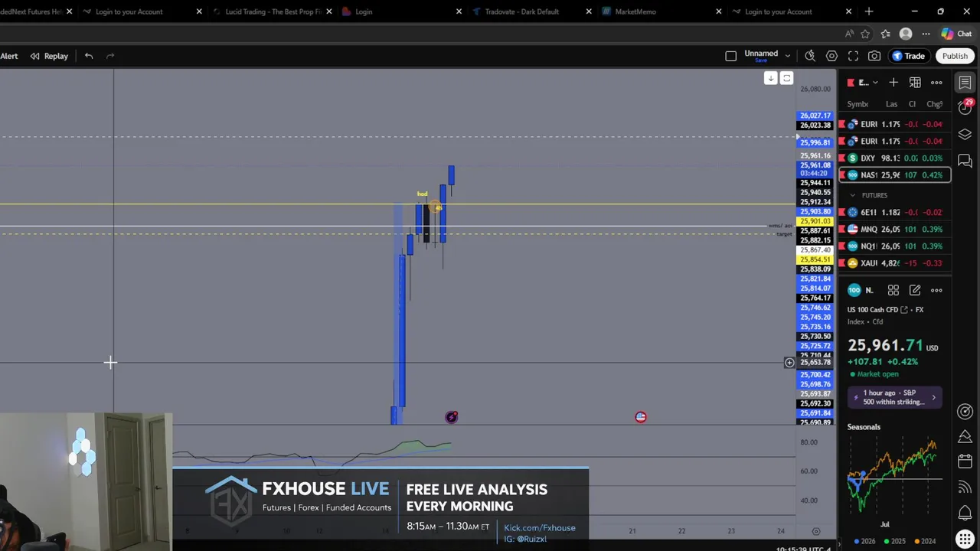
Task: Sort the watchlist by the Chg% column header
Action: pos(934,104)
